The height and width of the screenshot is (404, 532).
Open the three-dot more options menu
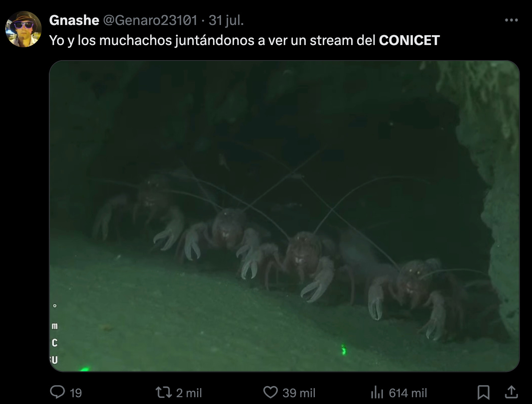click(x=511, y=20)
